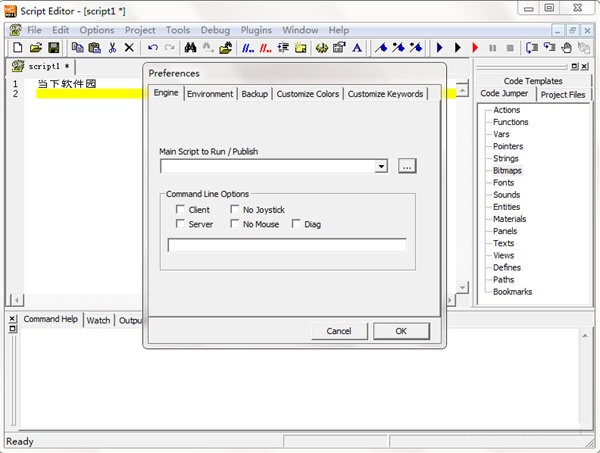This screenshot has width=600, height=453.
Task: Select Code Jumper tab
Action: pyautogui.click(x=504, y=93)
